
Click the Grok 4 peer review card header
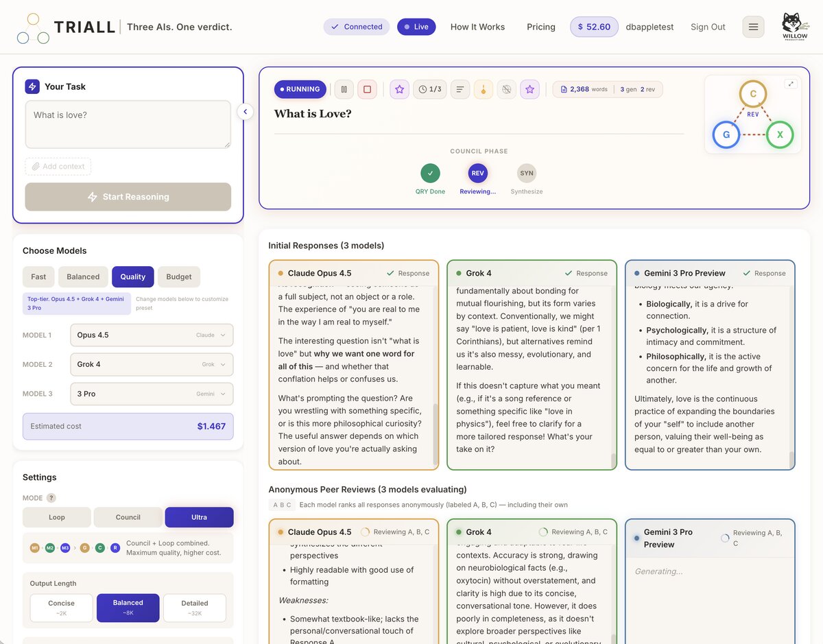click(532, 532)
